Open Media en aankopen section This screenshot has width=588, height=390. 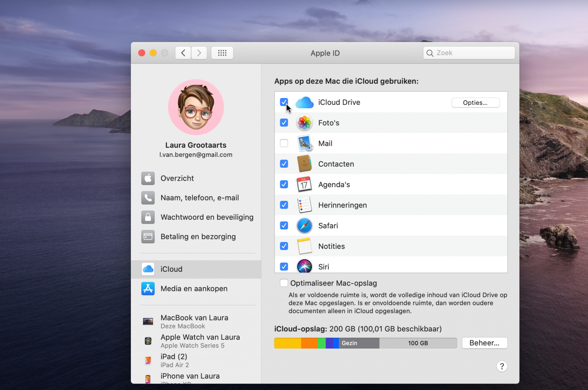click(194, 289)
